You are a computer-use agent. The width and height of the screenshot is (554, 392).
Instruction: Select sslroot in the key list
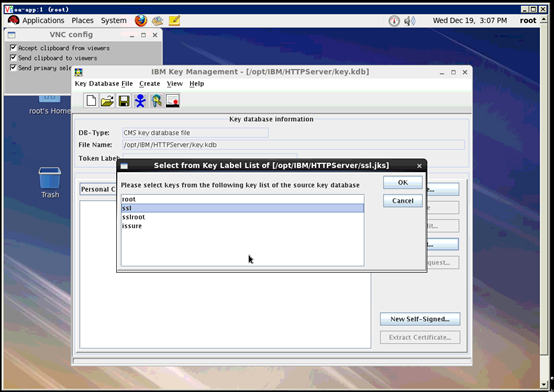coord(242,217)
